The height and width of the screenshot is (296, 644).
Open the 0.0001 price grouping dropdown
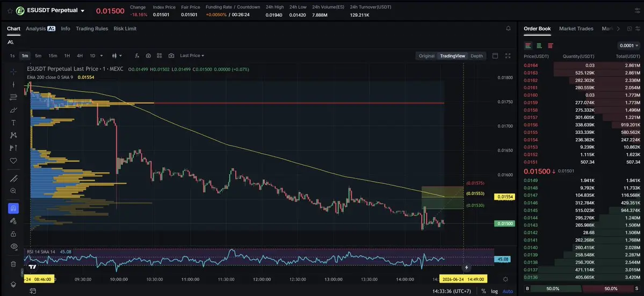pyautogui.click(x=629, y=46)
